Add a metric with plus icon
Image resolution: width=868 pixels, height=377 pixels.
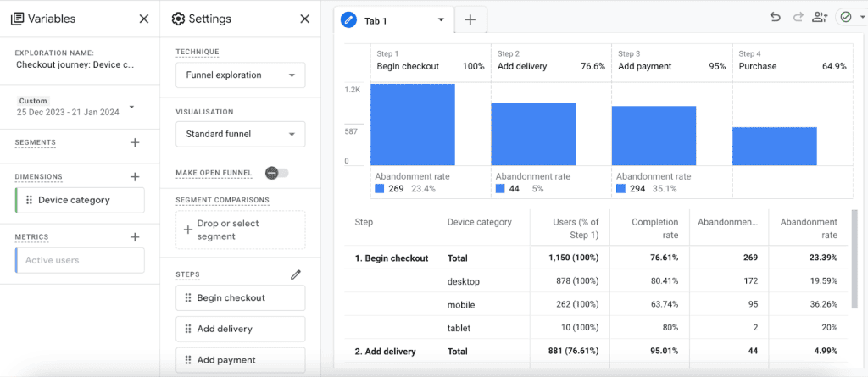click(x=135, y=237)
